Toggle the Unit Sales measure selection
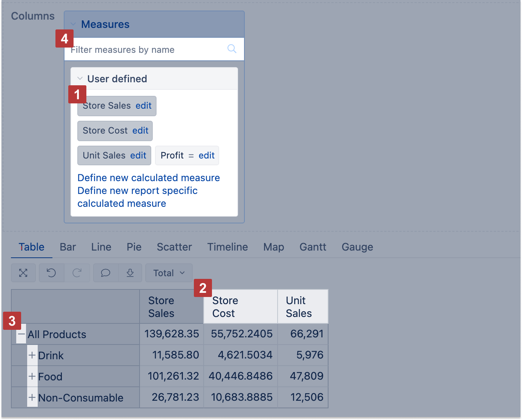Image resolution: width=522 pixels, height=420 pixels. (x=104, y=156)
